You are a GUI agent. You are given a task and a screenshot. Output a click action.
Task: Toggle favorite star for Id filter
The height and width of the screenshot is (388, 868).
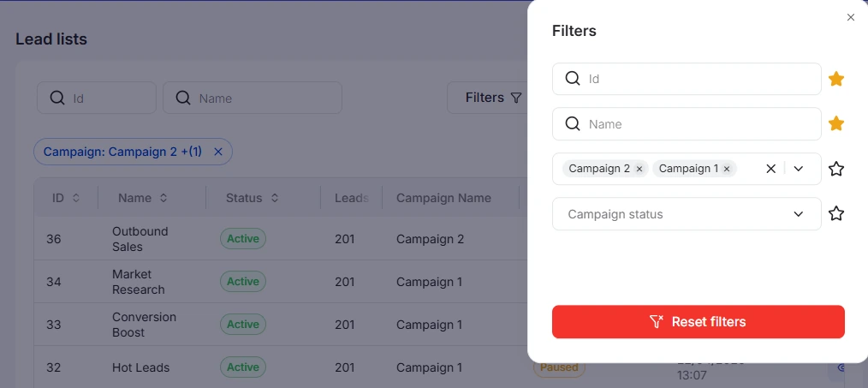835,79
